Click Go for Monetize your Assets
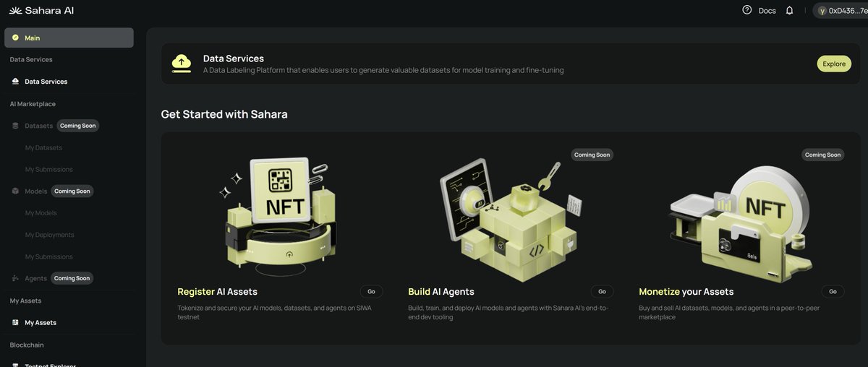The image size is (868, 367). point(833,292)
